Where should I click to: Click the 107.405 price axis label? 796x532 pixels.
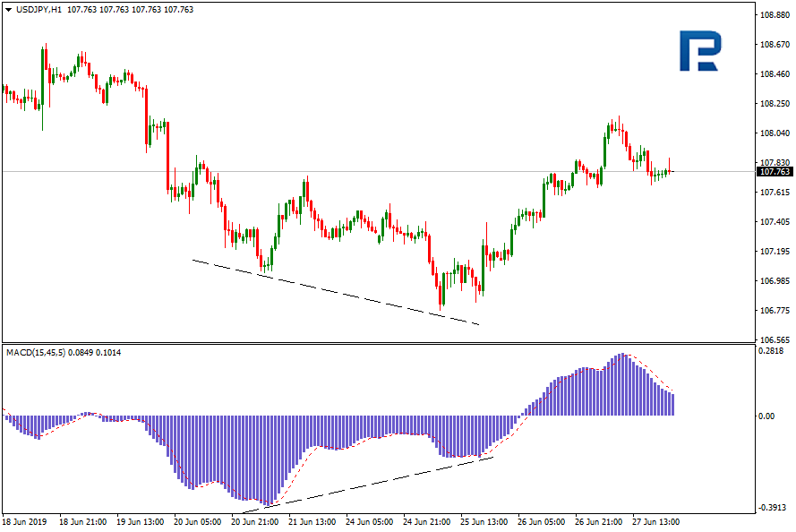coord(774,222)
